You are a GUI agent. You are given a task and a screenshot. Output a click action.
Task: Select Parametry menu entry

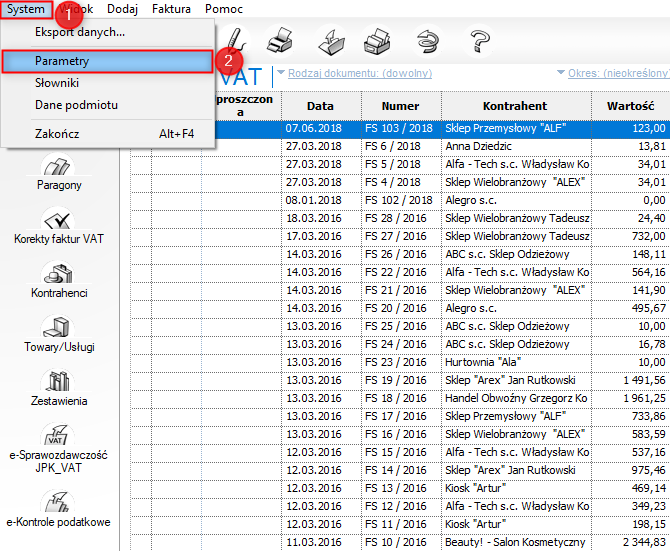(107, 61)
